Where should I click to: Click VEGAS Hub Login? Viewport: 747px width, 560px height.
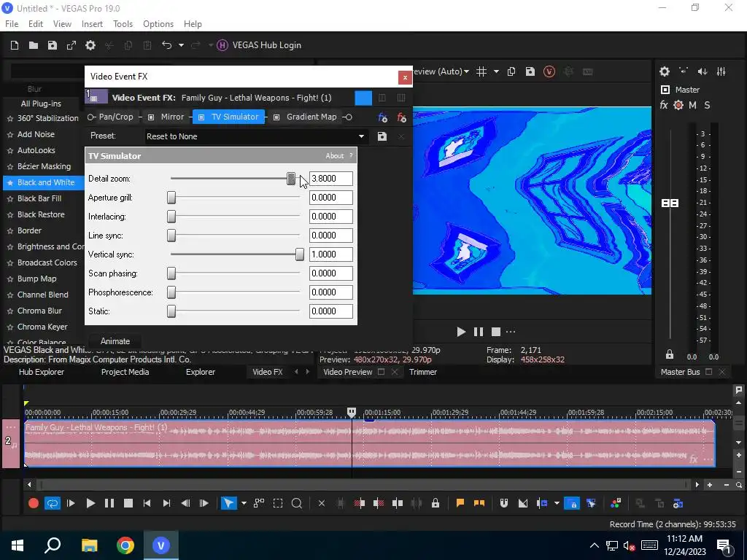259,45
